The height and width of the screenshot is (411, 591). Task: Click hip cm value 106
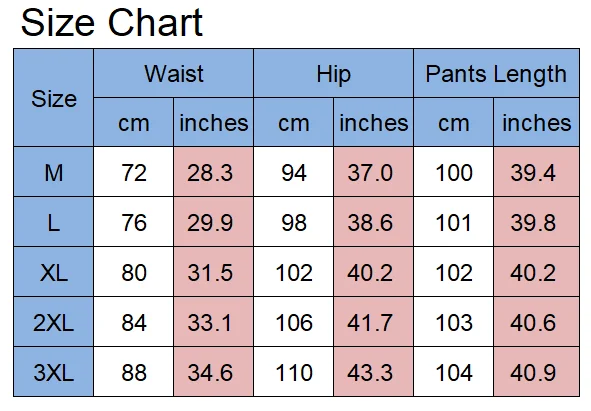[x=294, y=322]
